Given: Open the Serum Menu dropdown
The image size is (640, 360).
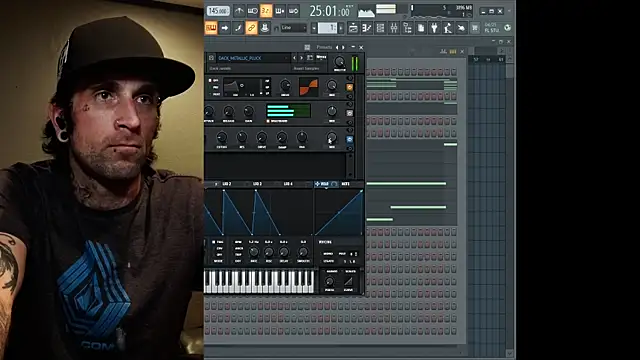Looking at the screenshot, I should [321, 58].
